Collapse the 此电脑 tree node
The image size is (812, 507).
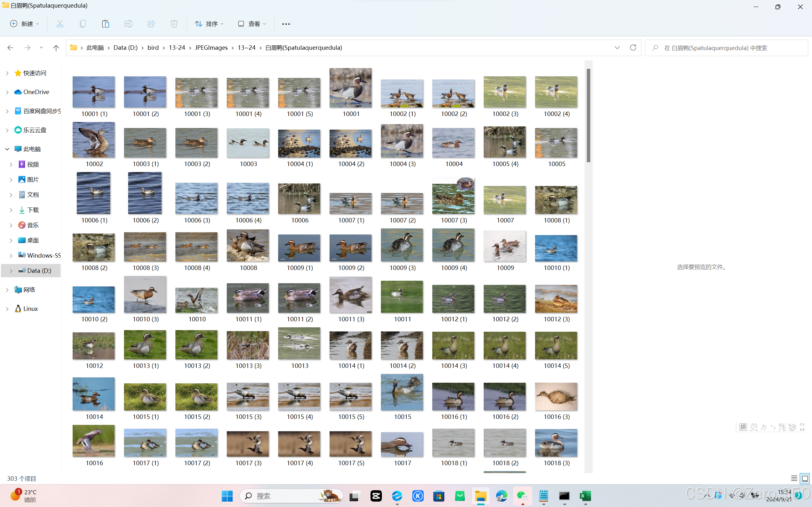[x=7, y=149]
